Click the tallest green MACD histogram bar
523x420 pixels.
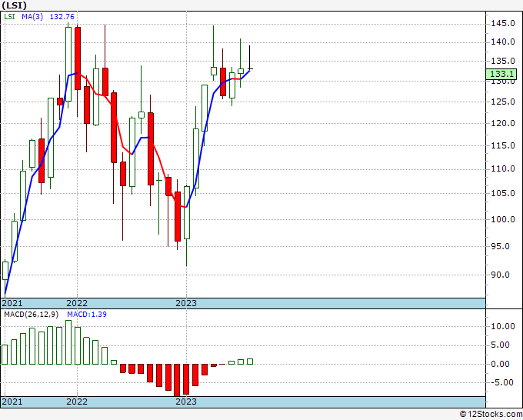tap(68, 342)
